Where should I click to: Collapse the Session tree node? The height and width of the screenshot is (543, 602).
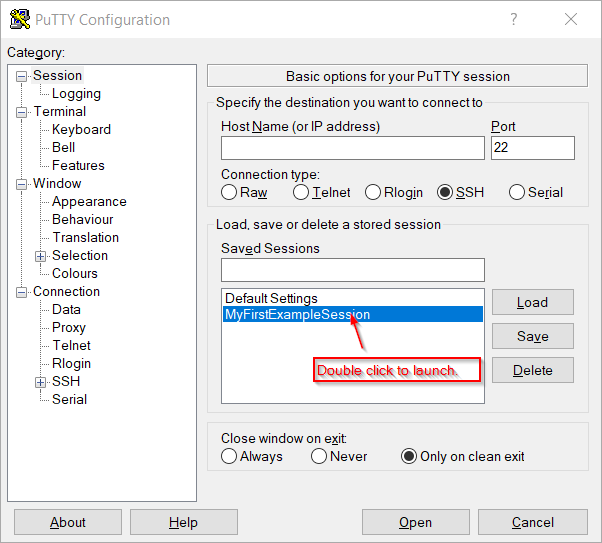pos(22,76)
